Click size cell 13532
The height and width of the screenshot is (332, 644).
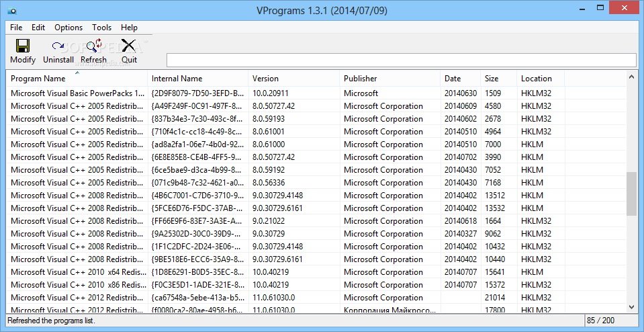495,208
